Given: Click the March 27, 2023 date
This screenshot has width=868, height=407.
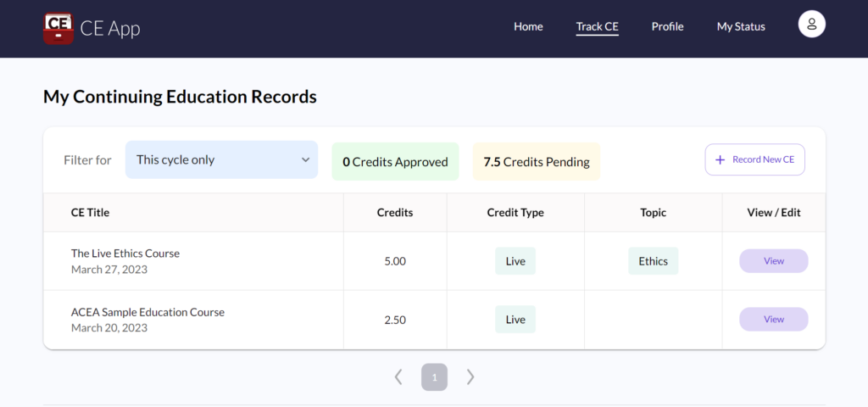Looking at the screenshot, I should pyautogui.click(x=109, y=270).
